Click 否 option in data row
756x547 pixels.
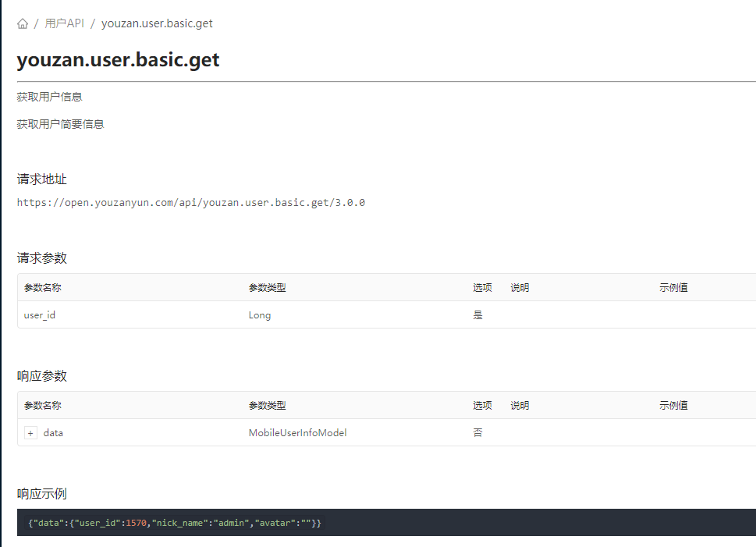click(477, 432)
